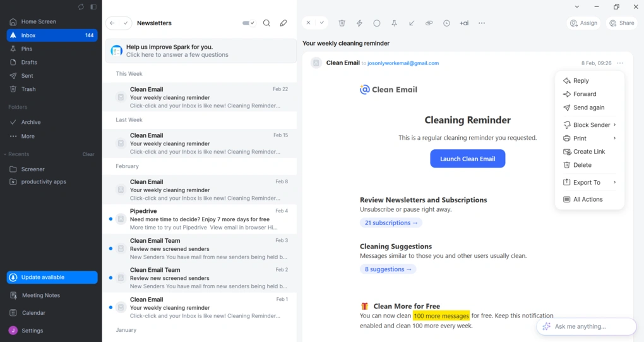Click the sync refresh icon in sidebar
Image resolution: width=644 pixels, height=342 pixels.
81,7
